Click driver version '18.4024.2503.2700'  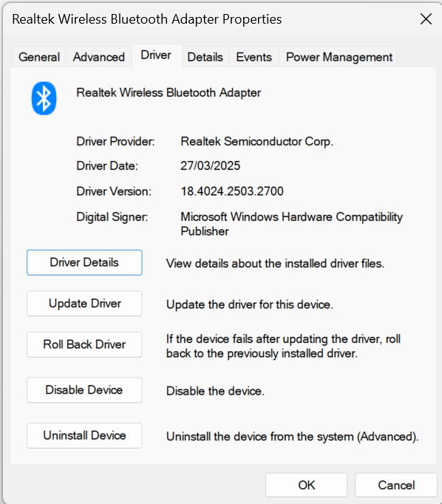(232, 191)
